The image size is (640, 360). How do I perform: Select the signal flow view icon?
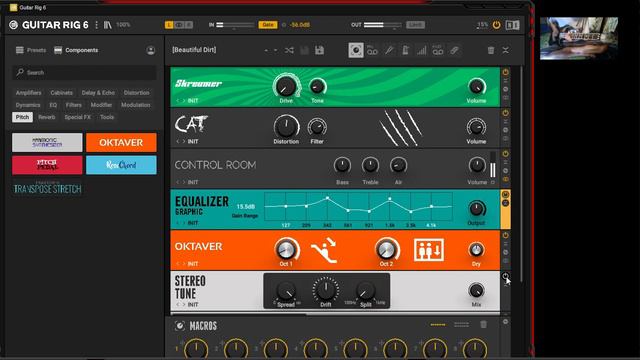click(356, 50)
